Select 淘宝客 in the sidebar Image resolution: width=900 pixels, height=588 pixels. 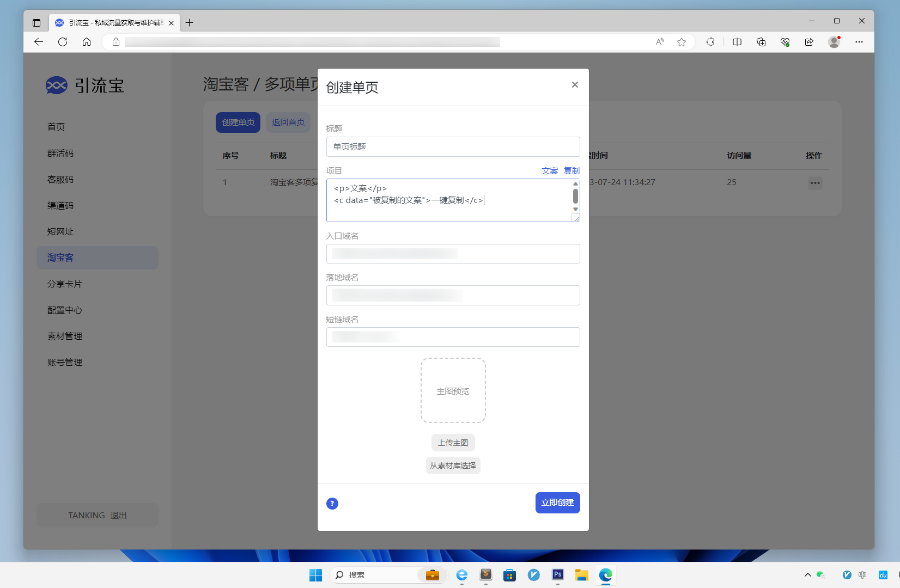(x=98, y=258)
